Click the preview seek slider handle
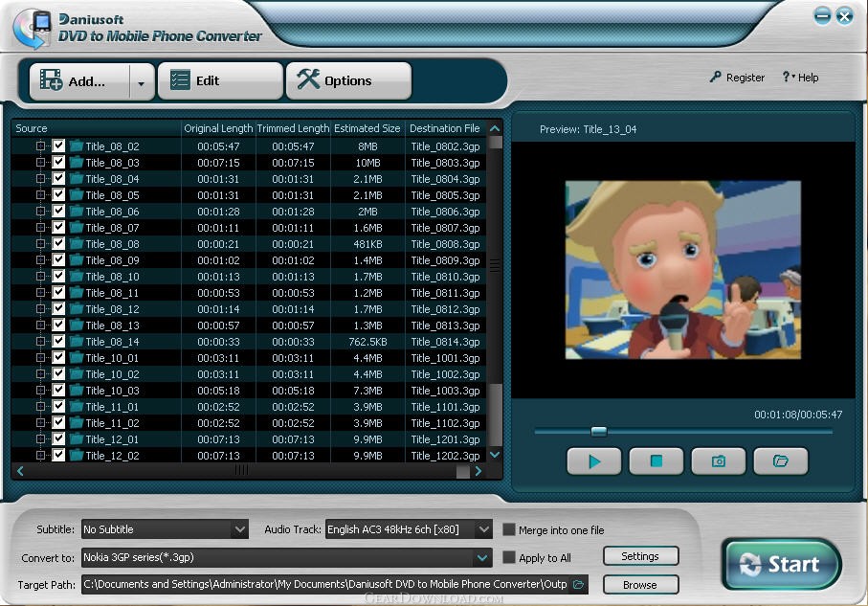This screenshot has width=868, height=606. pos(599,431)
